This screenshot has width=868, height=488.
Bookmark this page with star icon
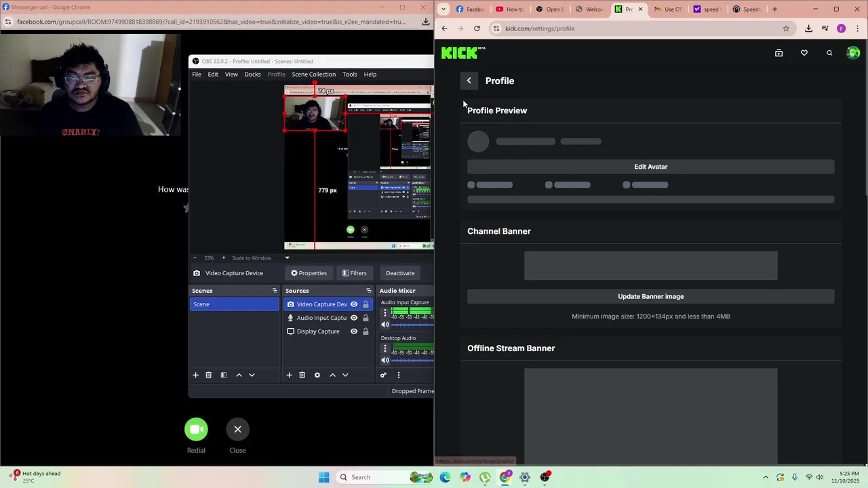point(786,28)
